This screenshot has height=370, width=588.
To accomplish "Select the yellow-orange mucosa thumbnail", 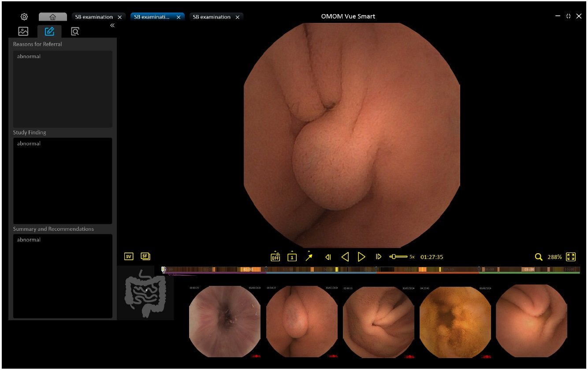I will 455,321.
